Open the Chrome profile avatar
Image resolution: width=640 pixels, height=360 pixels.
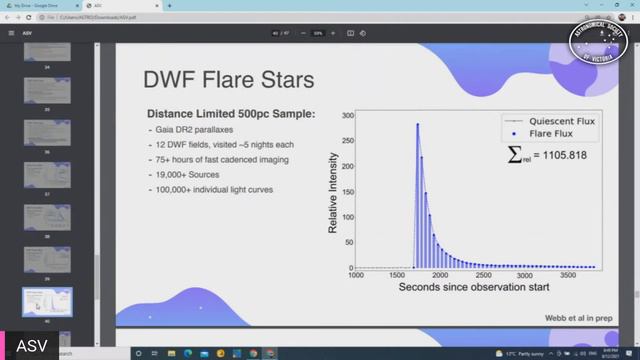click(622, 17)
